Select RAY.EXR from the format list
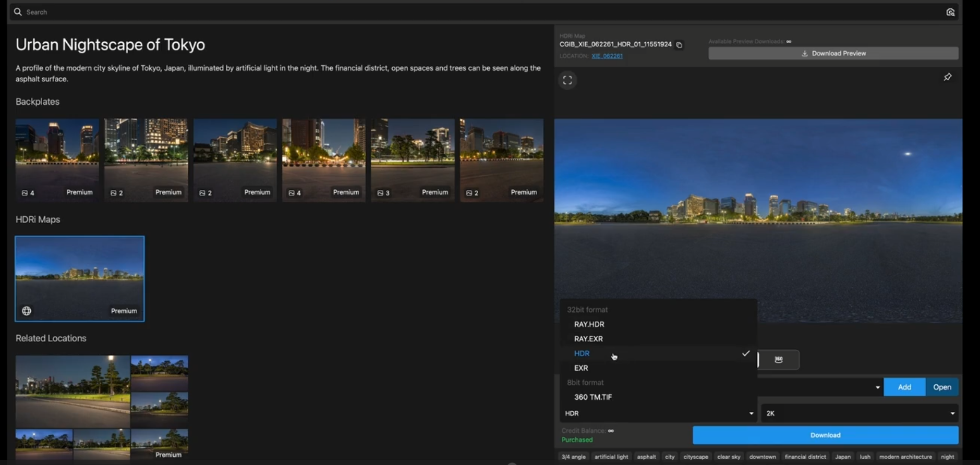 [x=588, y=339]
